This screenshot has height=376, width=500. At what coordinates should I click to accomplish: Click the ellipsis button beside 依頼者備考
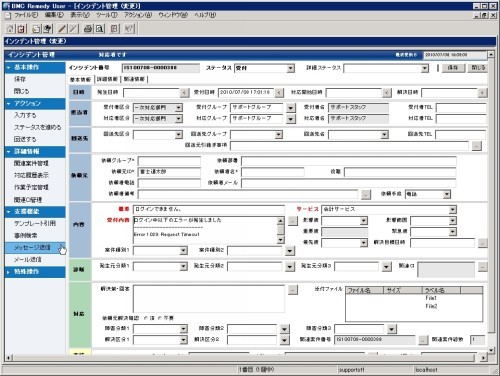[x=366, y=194]
